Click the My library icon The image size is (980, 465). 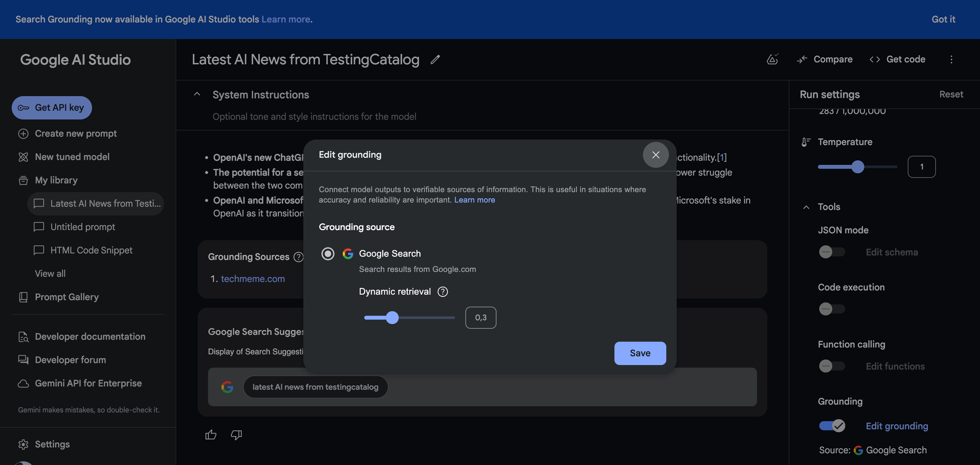24,181
